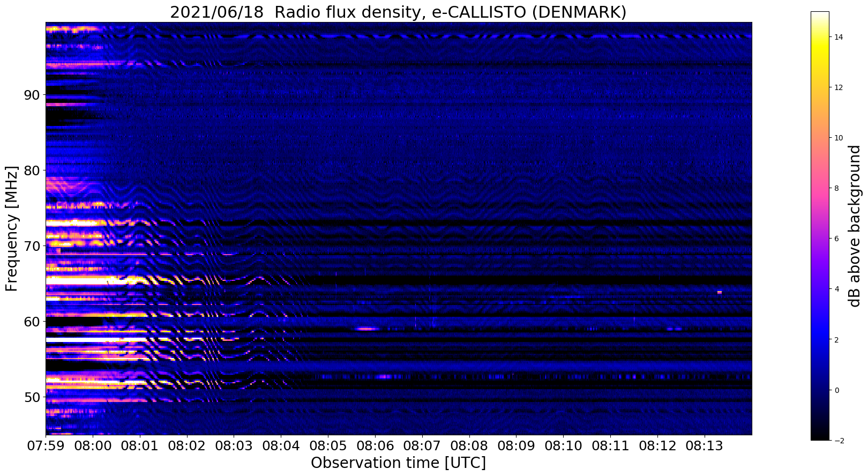Select the 08:02 time tick label

186,445
